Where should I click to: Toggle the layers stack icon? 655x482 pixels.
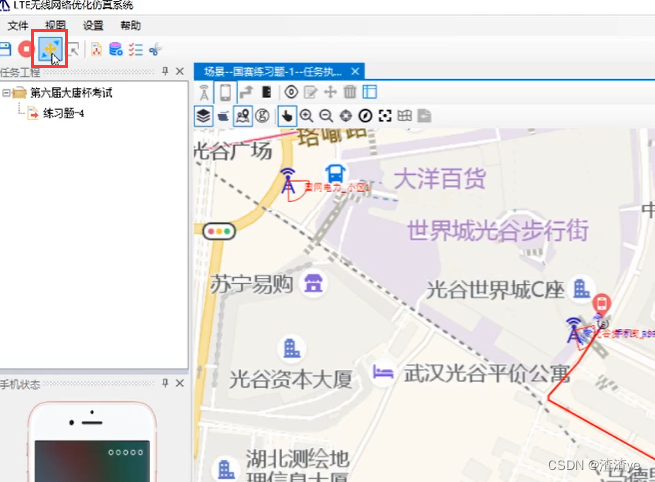coord(203,116)
